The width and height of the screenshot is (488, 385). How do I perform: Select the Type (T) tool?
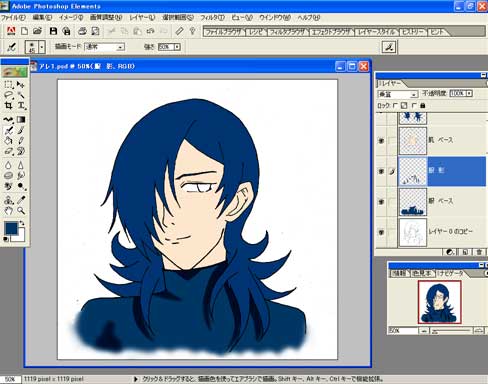(x=21, y=106)
